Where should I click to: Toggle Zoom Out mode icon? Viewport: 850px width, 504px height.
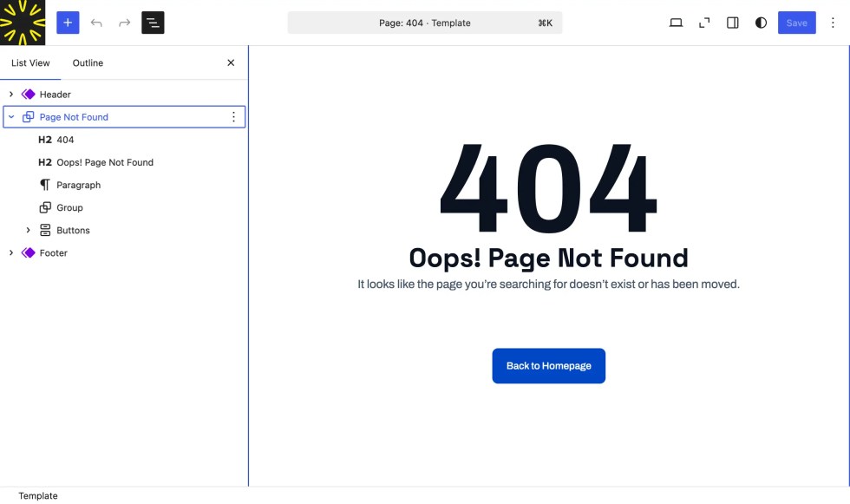704,23
